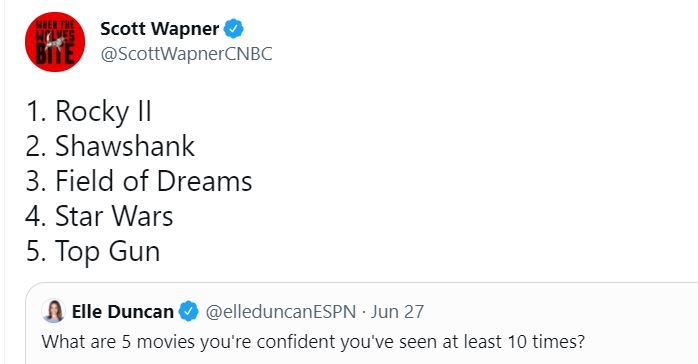Viewport: 698px width, 364px height.
Task: Click the Shawshank list line
Action: [x=110, y=146]
